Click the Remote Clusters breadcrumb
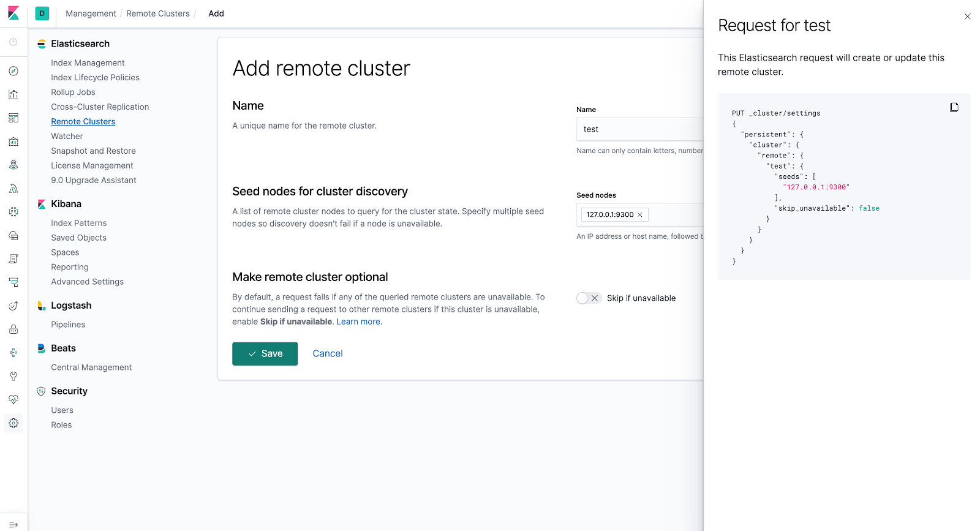980x531 pixels. point(158,13)
